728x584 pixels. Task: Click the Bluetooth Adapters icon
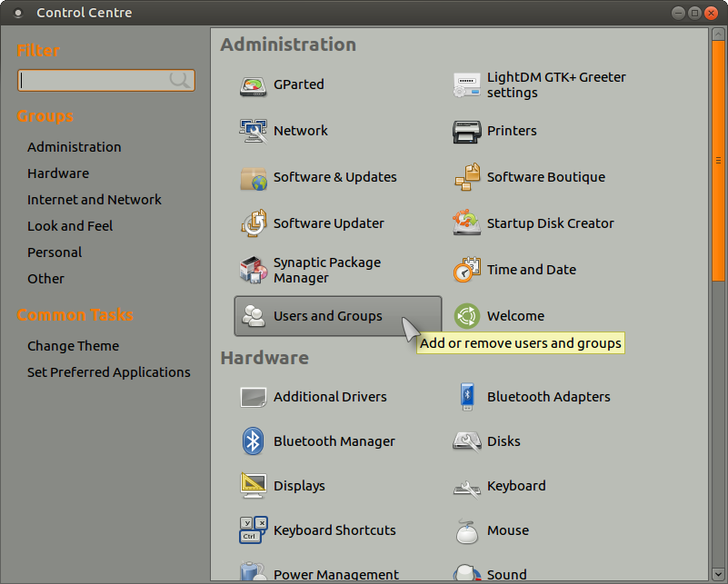click(x=467, y=396)
